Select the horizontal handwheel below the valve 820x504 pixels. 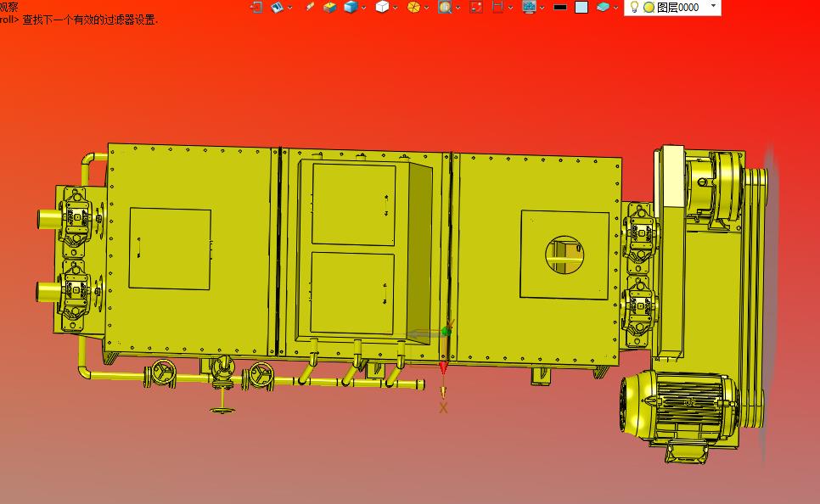pos(222,410)
